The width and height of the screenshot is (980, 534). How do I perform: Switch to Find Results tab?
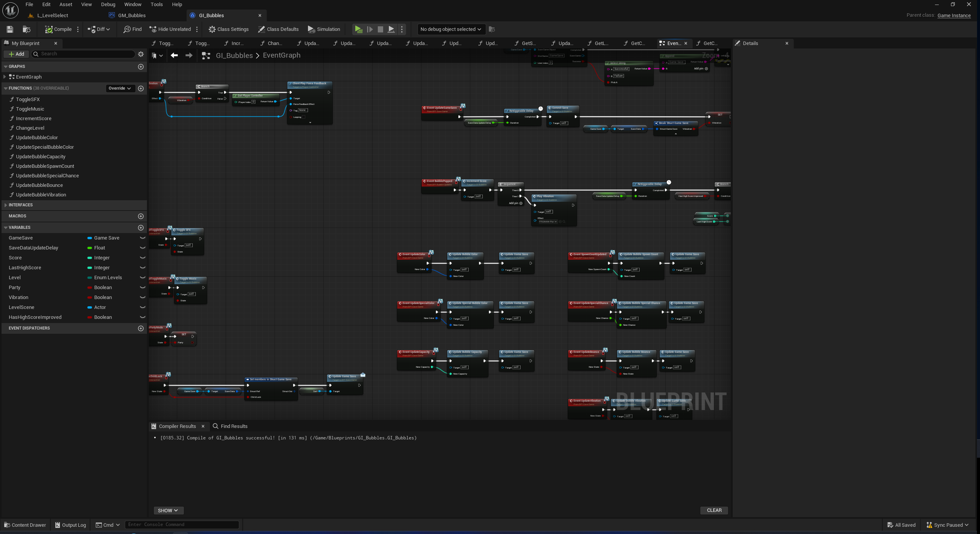point(230,426)
